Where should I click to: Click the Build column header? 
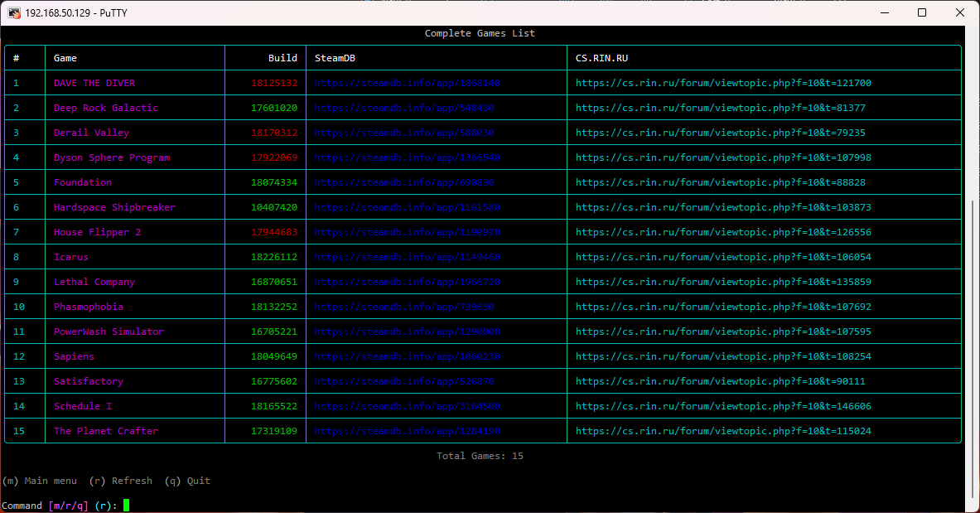click(x=282, y=58)
